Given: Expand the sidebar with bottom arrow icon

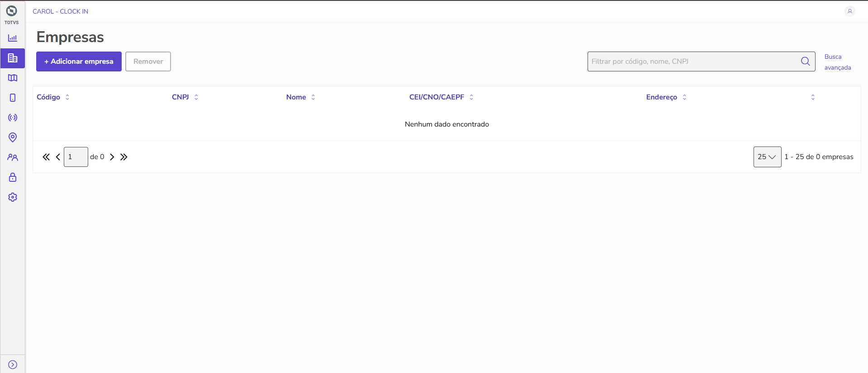Looking at the screenshot, I should click(13, 364).
